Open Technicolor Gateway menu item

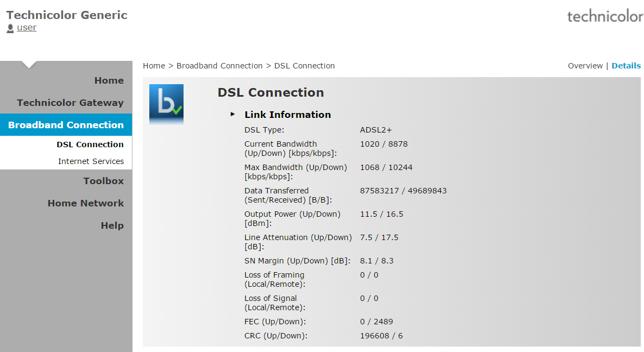point(70,103)
